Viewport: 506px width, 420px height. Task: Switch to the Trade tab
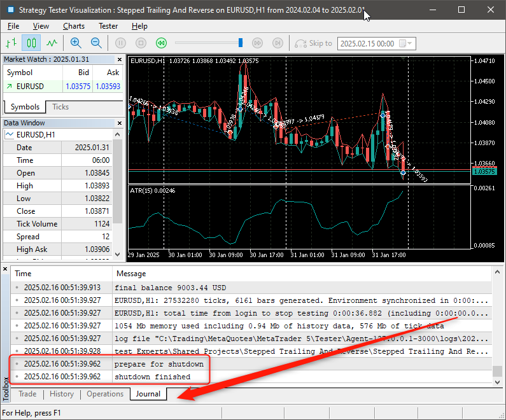click(27, 394)
